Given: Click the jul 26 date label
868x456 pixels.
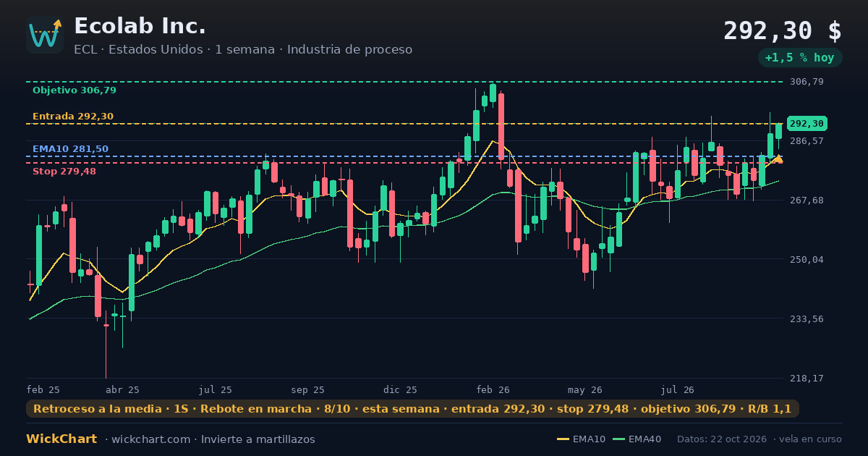Looking at the screenshot, I should click(678, 390).
